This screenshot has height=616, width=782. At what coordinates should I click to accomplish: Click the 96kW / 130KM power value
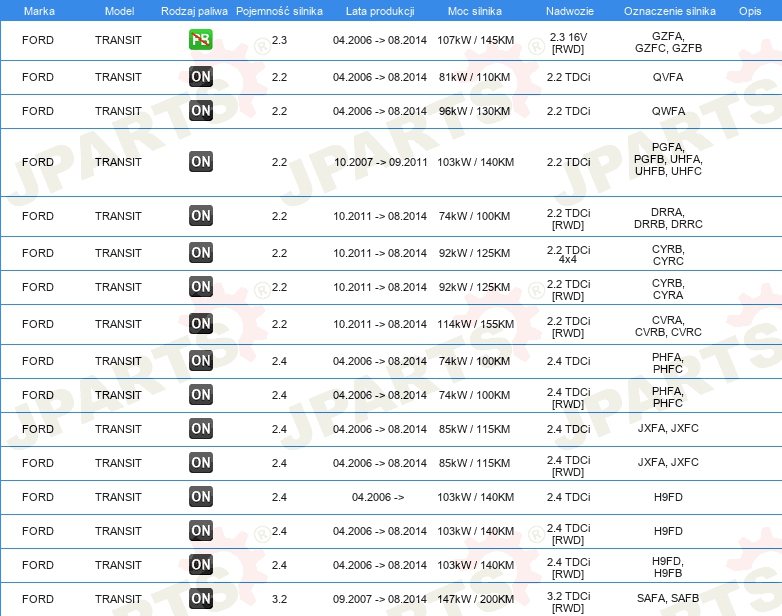474,111
